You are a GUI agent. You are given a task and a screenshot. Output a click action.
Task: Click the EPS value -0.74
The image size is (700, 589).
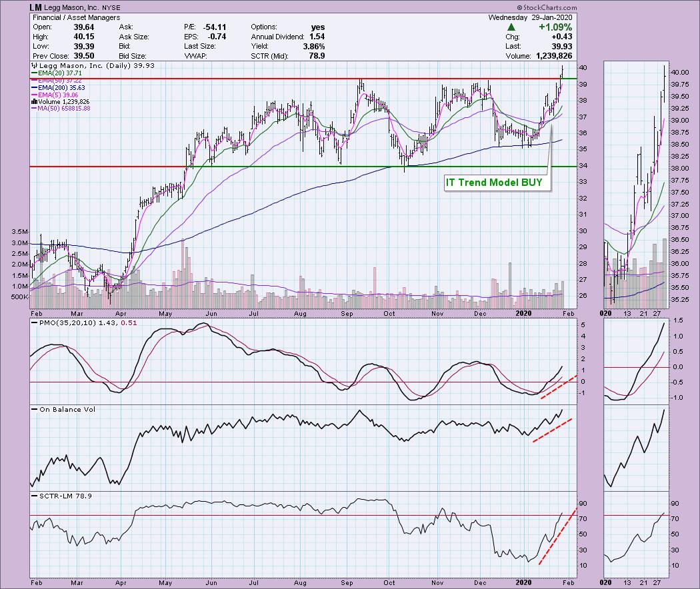point(217,37)
